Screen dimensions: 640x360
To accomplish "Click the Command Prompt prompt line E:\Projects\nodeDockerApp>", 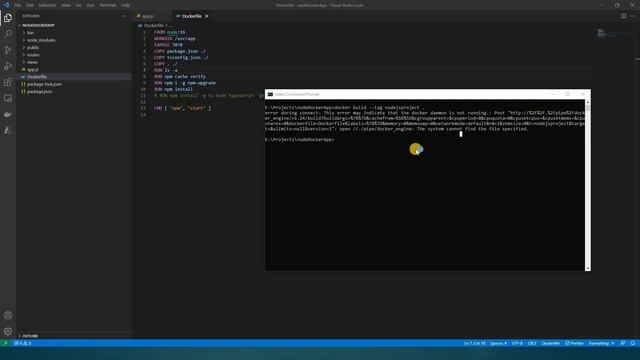I will [x=300, y=140].
